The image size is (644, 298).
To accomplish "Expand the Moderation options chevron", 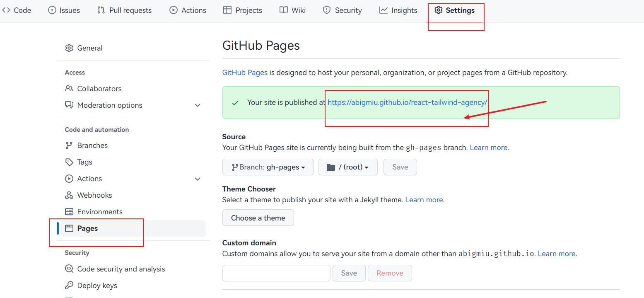I will 198,105.
